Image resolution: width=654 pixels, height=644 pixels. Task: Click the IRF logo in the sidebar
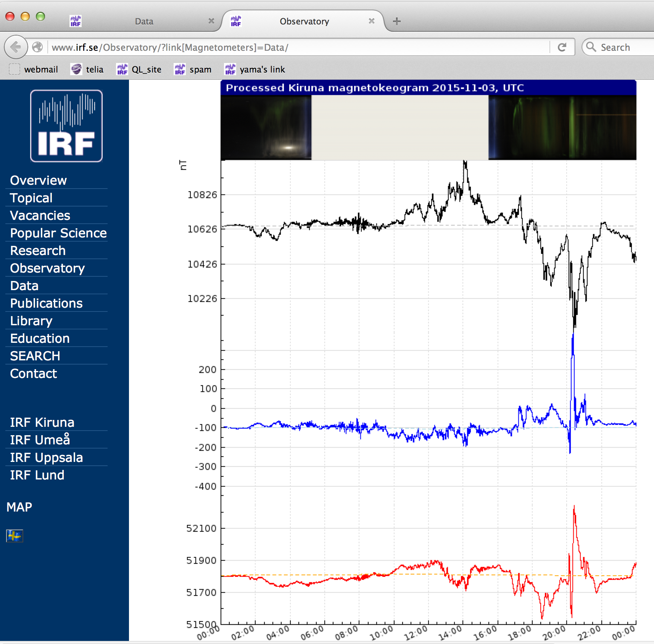coord(66,126)
